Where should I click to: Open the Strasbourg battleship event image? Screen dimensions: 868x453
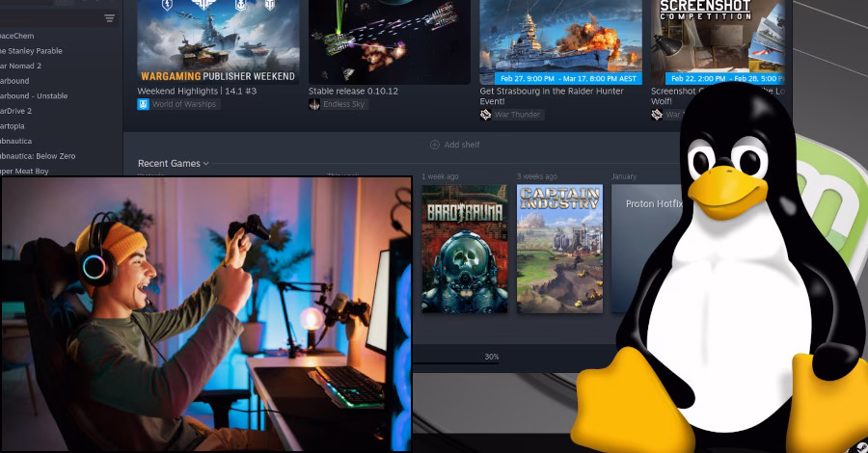(560, 42)
